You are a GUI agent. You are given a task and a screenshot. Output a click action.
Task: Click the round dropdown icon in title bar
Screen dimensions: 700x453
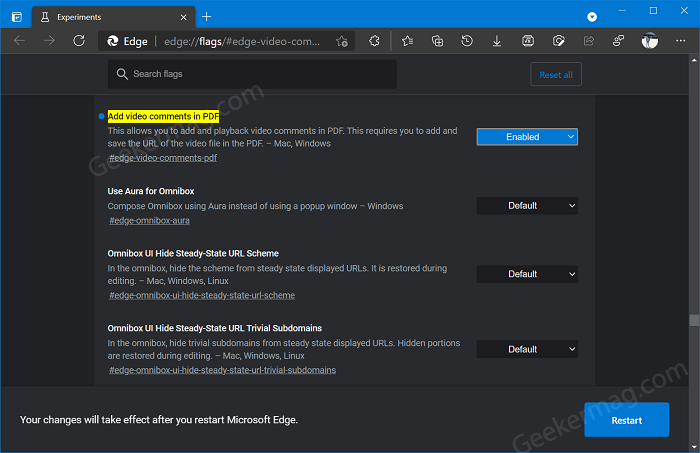592,17
